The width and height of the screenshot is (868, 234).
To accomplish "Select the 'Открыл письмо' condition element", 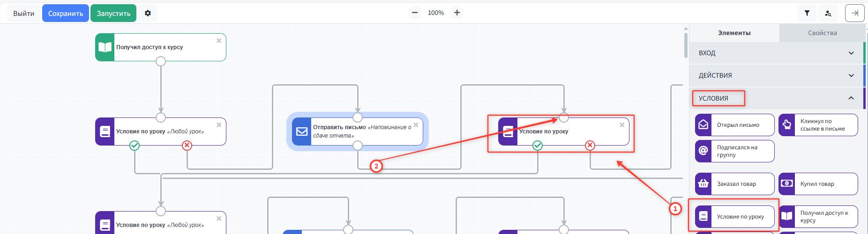I will (x=734, y=125).
